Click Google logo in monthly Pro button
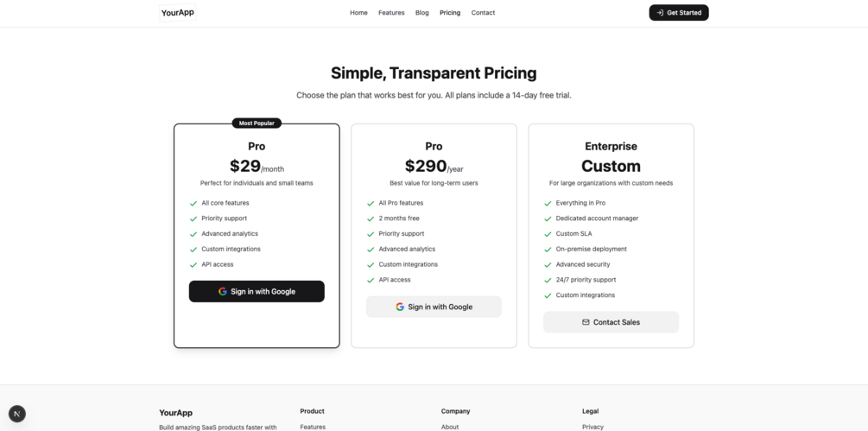Screen dimensions: 868x431 coord(223,292)
